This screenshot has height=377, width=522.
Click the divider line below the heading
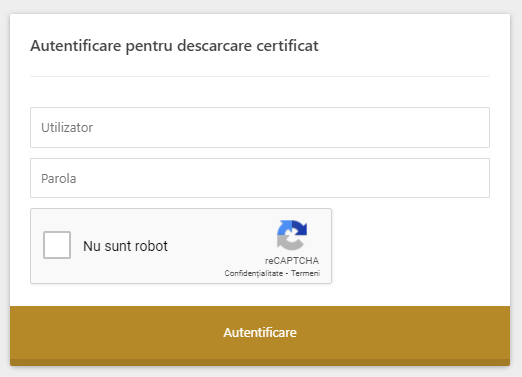tap(260, 76)
